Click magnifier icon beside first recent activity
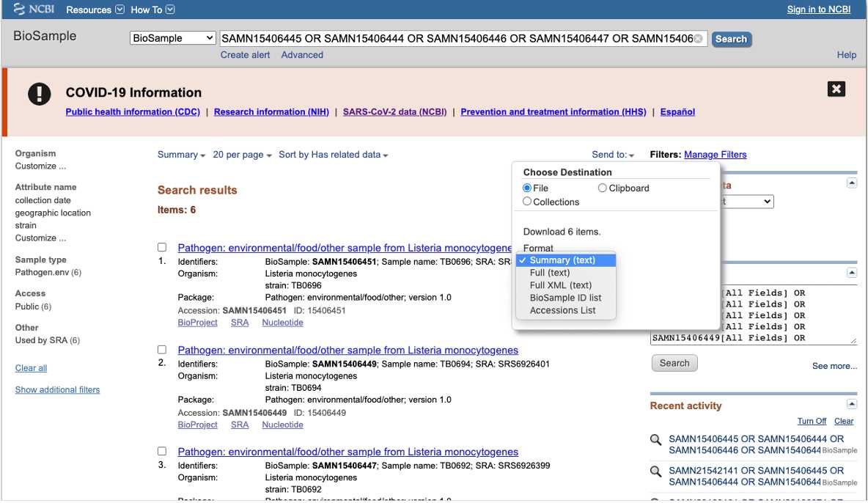 pyautogui.click(x=656, y=440)
